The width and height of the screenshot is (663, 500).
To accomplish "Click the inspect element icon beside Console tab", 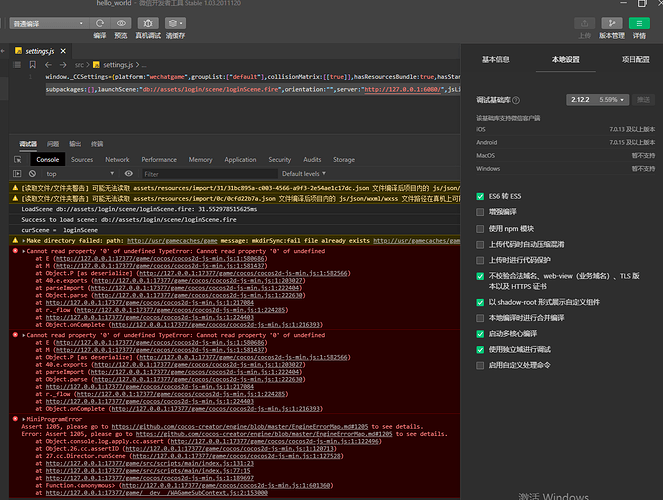I will pyautogui.click(x=18, y=159).
